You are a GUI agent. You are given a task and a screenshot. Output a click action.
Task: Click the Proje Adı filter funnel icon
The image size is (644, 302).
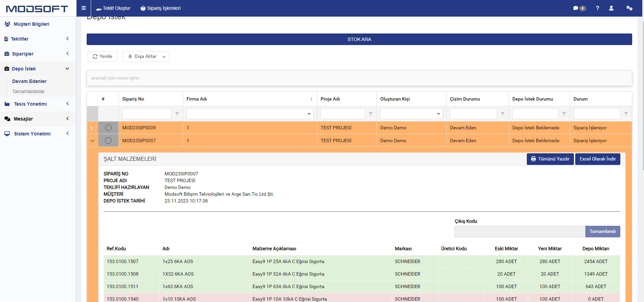[371, 114]
